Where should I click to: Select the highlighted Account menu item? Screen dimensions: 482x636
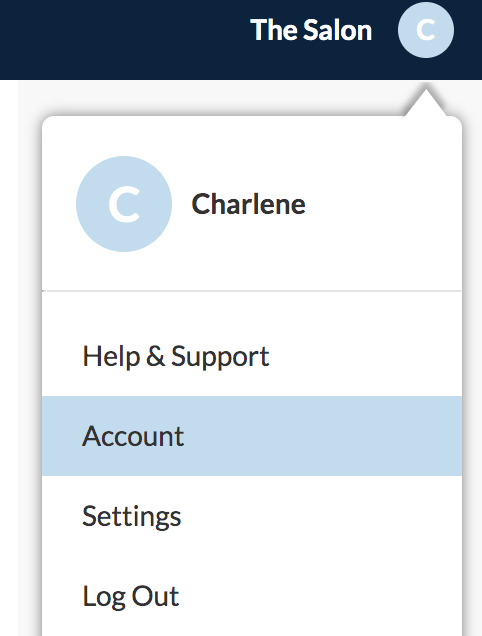click(252, 436)
